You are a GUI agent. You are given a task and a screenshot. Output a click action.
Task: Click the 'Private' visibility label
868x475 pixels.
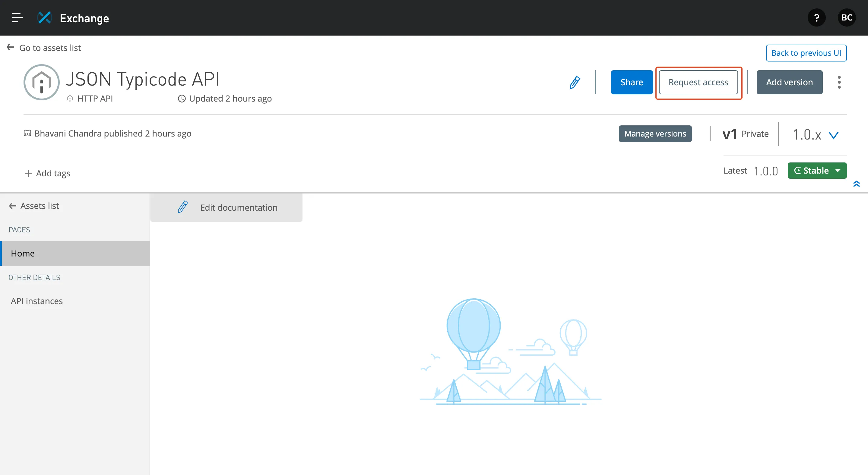click(755, 134)
